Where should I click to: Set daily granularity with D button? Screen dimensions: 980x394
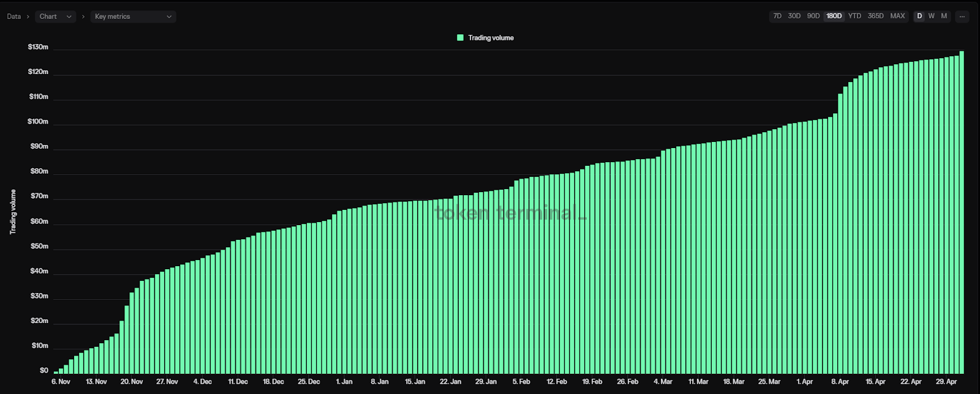coord(919,16)
